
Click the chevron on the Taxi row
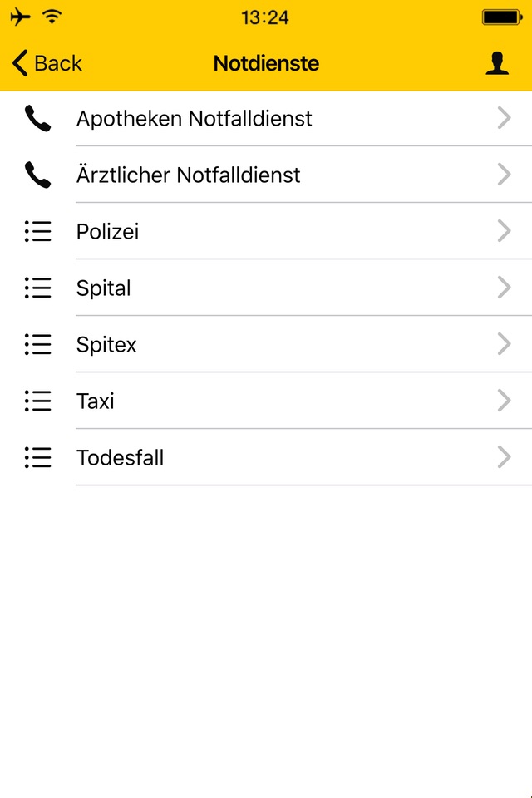coord(504,401)
